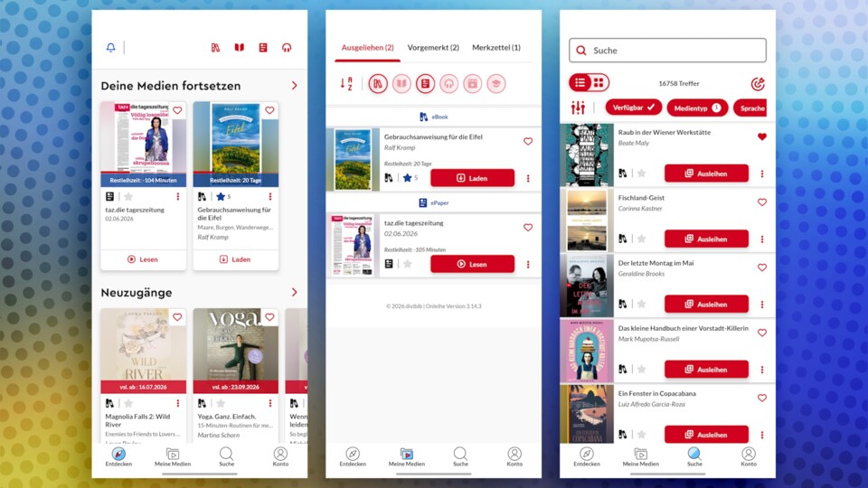Tap eBook category icon in Entdecken header
868x488 pixels.
click(x=215, y=48)
